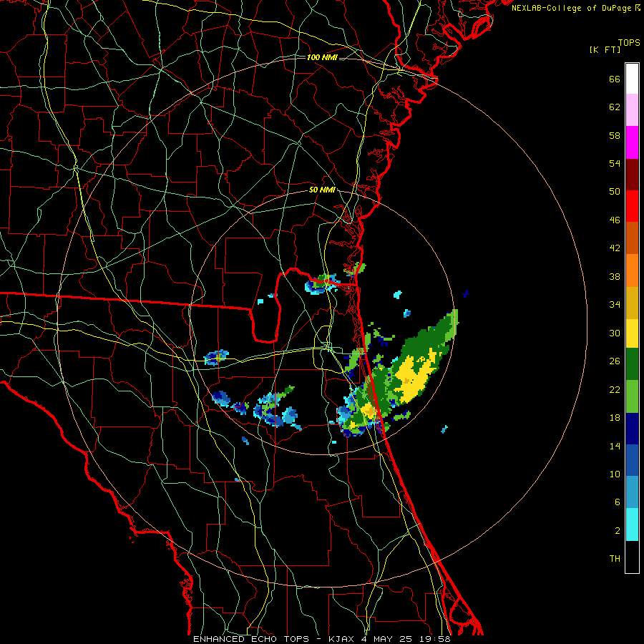Click the "ENHANCED ECHO TOPS" caption text
The image size is (644, 644).
251,639
